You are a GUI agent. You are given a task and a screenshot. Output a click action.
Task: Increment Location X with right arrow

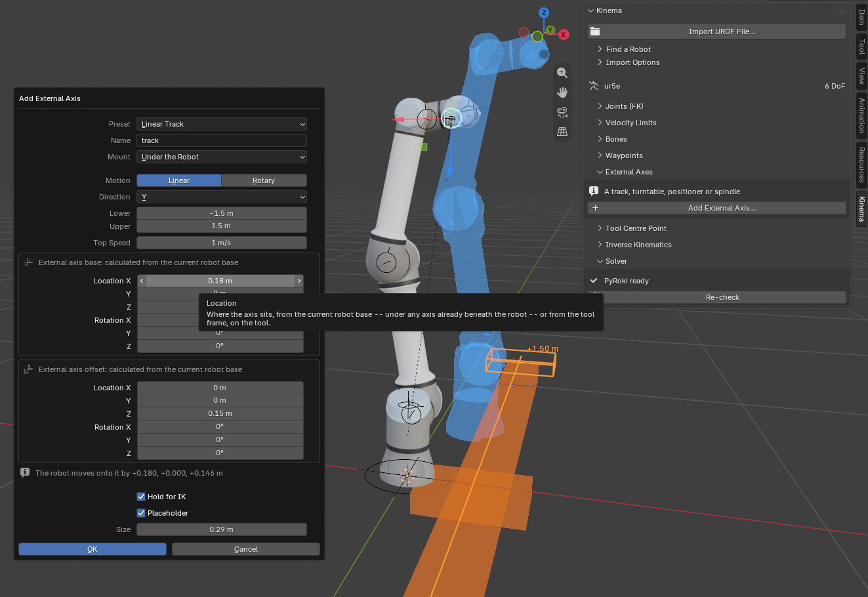(299, 281)
